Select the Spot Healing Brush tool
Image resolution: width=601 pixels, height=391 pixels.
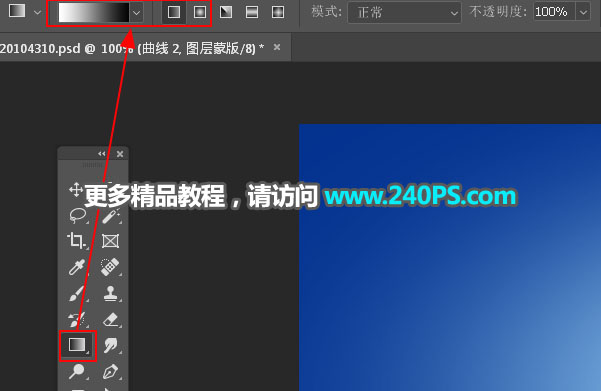pyautogui.click(x=110, y=267)
